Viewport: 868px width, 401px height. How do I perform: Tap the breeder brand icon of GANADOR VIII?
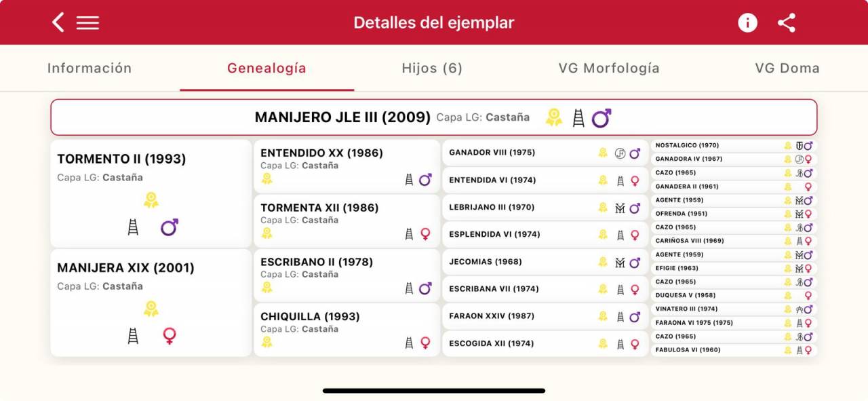tap(620, 153)
